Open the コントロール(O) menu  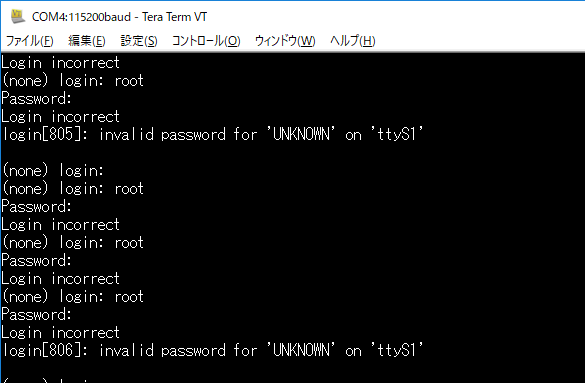tap(206, 41)
